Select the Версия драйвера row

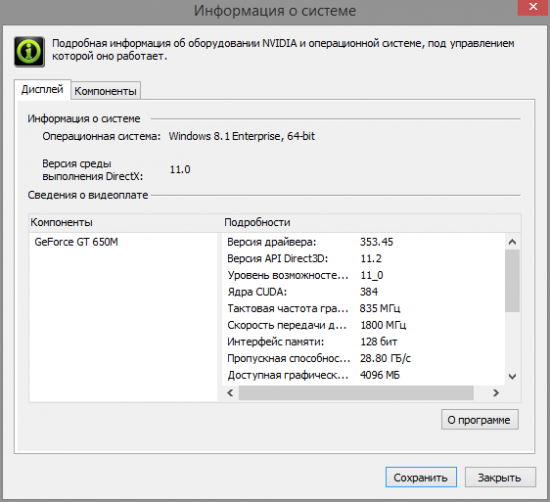[364, 242]
